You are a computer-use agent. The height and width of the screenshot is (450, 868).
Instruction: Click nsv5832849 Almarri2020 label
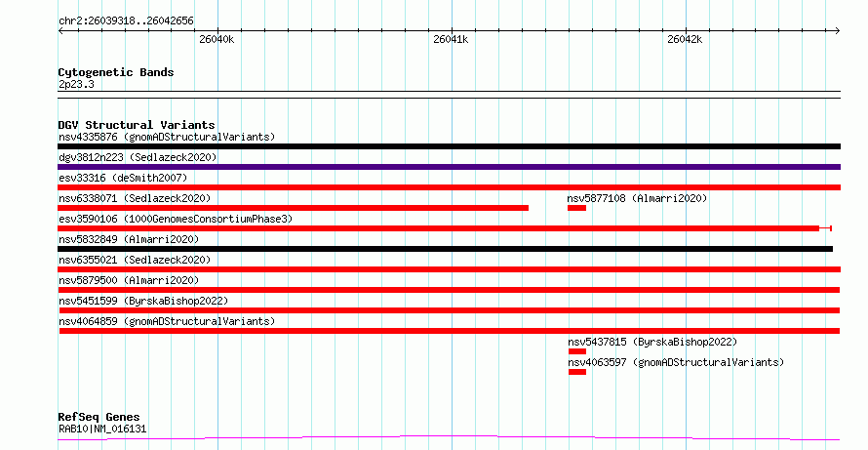click(129, 239)
